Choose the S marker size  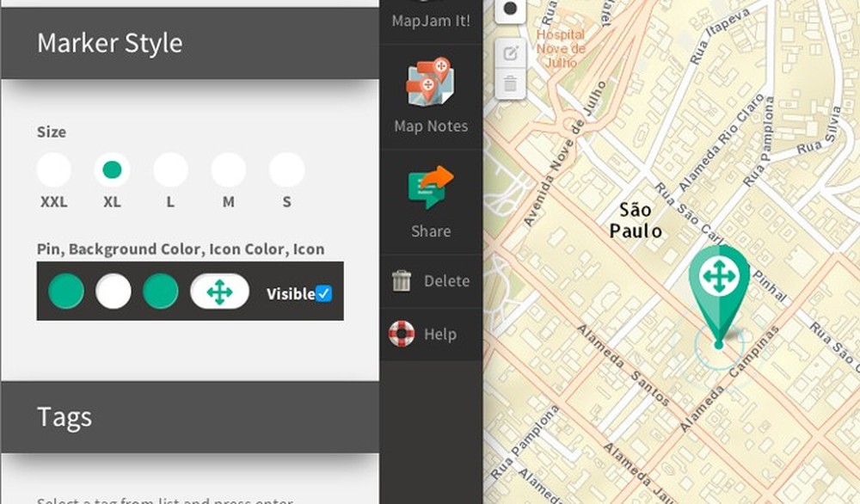pyautogui.click(x=286, y=169)
